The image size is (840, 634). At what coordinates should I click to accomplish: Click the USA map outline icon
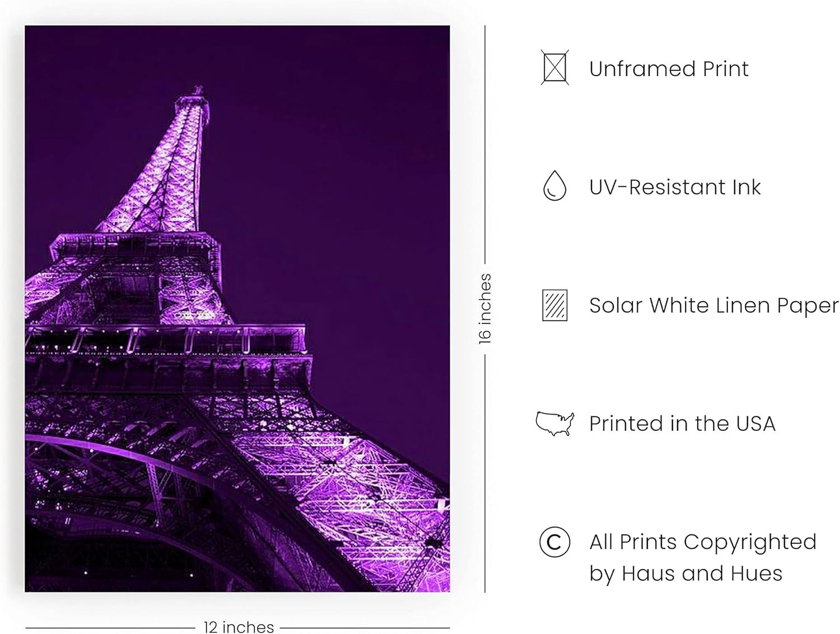554,424
